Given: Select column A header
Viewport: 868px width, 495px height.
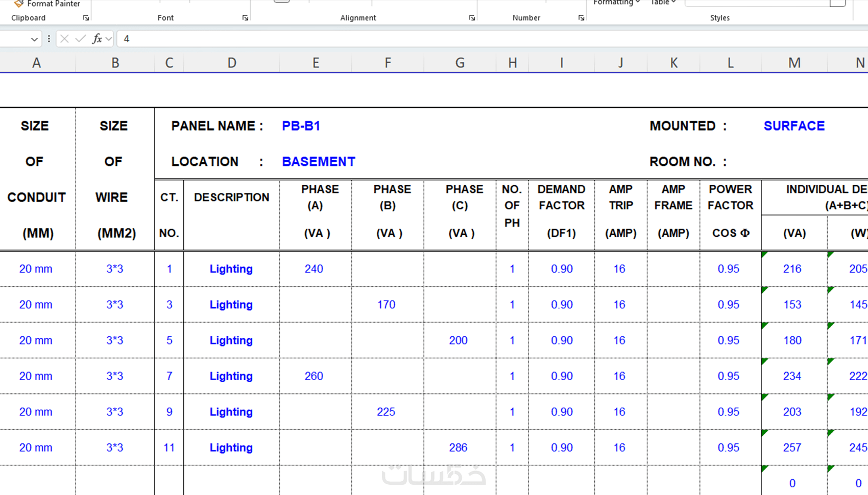Looking at the screenshot, I should click(37, 63).
